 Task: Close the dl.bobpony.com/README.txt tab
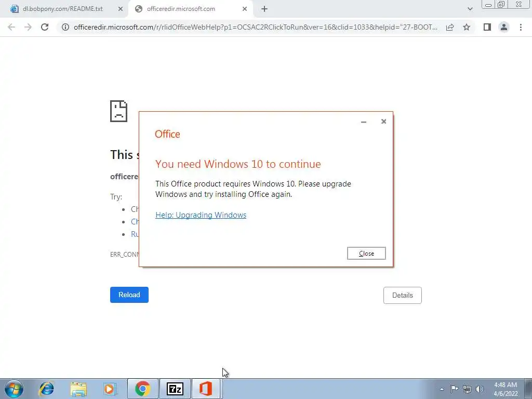coord(121,9)
